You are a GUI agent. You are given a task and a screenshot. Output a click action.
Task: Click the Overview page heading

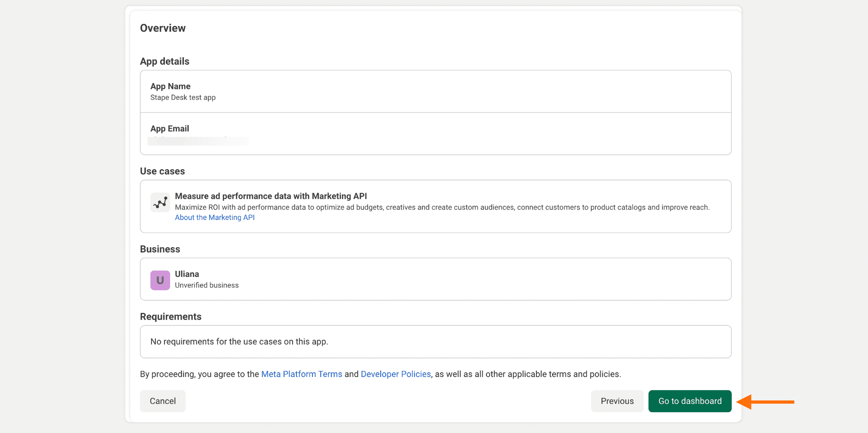(x=162, y=28)
